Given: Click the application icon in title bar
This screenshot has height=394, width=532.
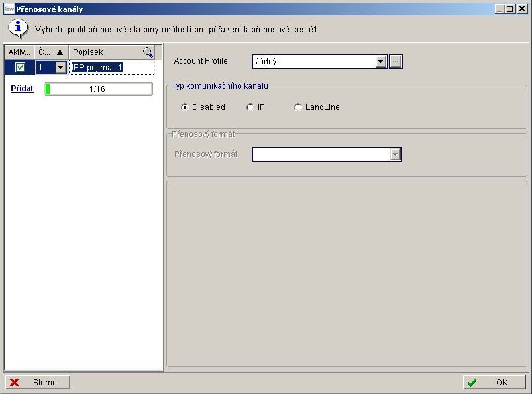Looking at the screenshot, I should pyautogui.click(x=9, y=9).
